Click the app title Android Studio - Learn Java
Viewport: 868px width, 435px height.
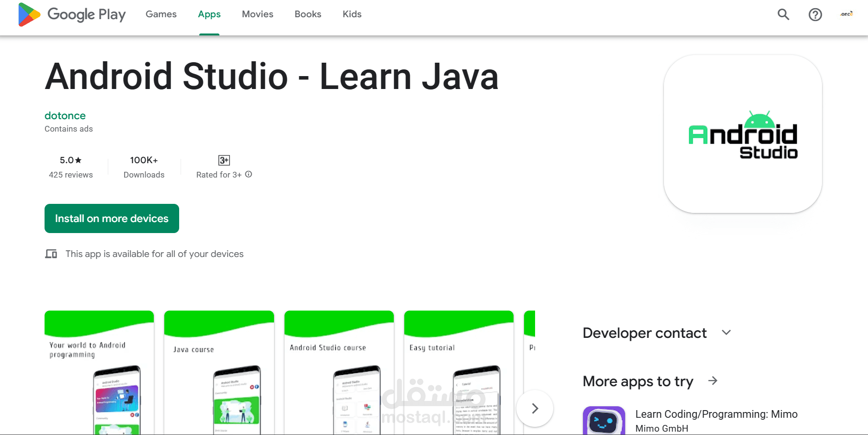[272, 77]
